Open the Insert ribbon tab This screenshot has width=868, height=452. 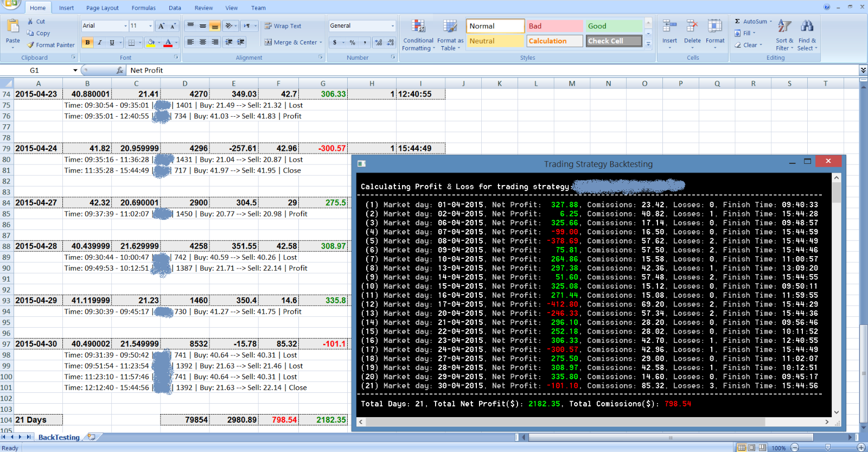coord(66,8)
